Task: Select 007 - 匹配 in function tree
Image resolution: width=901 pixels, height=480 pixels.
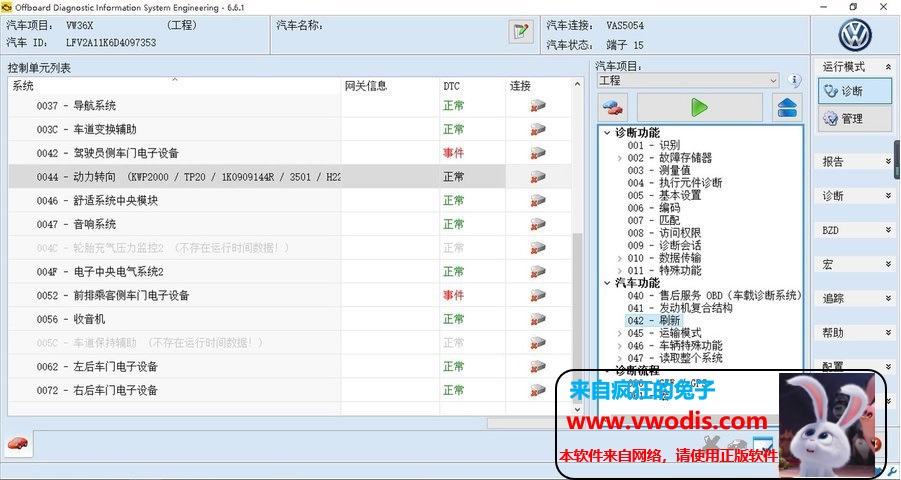Action: (x=654, y=221)
